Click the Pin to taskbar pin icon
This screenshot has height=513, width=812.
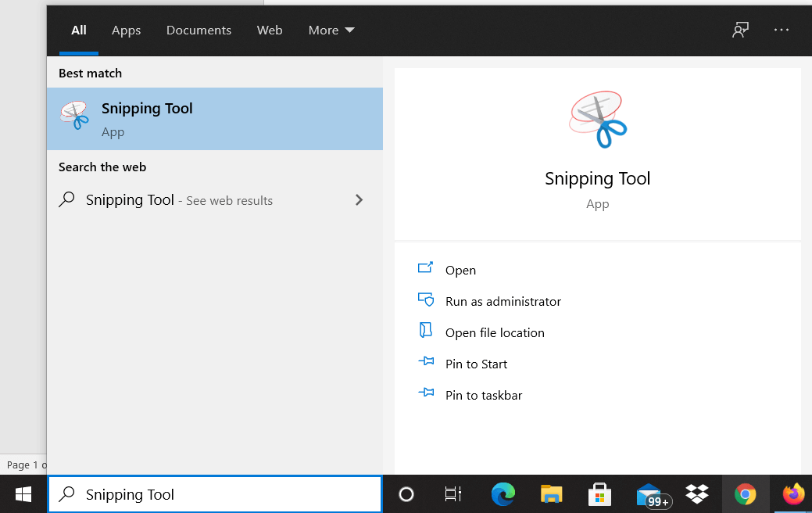point(426,393)
